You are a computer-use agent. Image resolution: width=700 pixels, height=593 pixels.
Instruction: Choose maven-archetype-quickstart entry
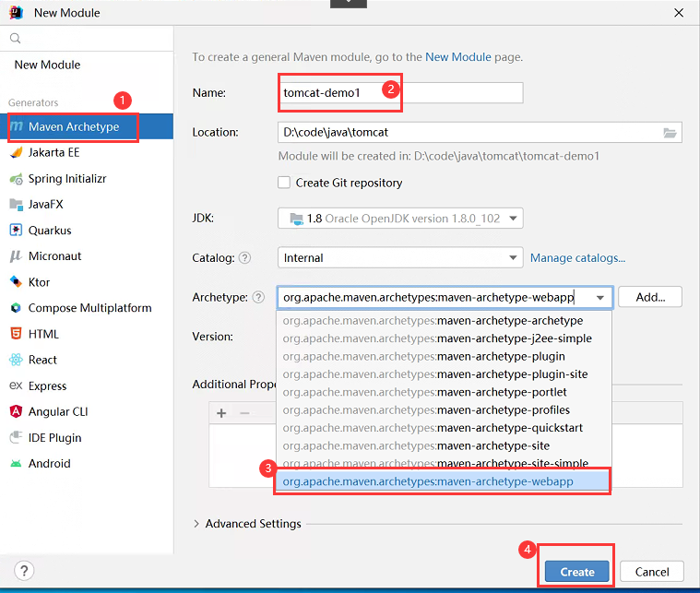[x=444, y=428]
